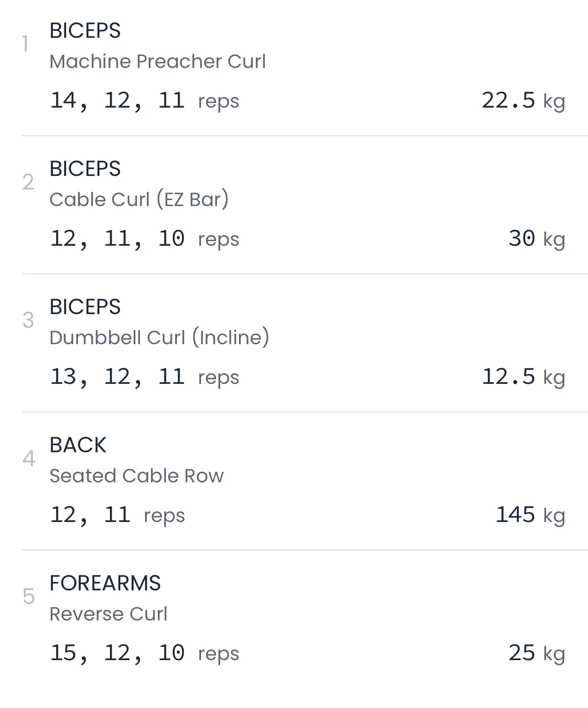Click the BACK muscle group heading

78,445
